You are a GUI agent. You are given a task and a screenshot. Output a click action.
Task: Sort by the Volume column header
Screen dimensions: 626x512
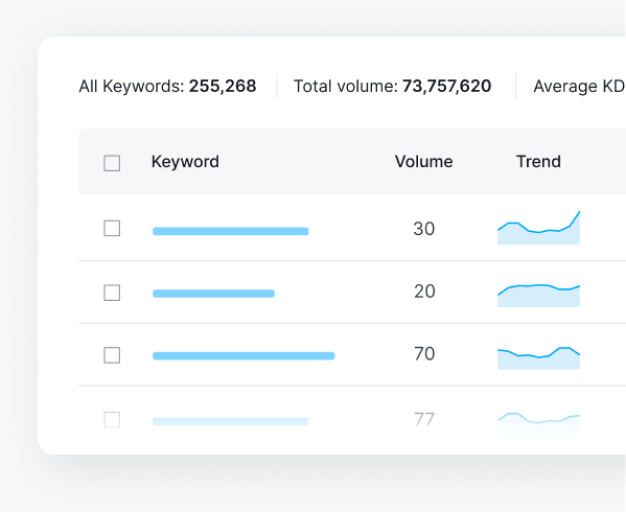pyautogui.click(x=424, y=162)
